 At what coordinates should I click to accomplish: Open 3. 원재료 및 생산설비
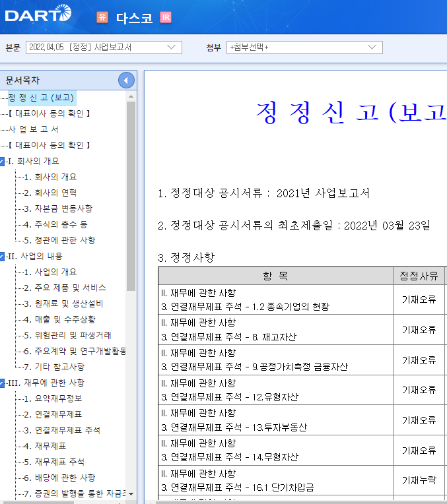coord(63,303)
